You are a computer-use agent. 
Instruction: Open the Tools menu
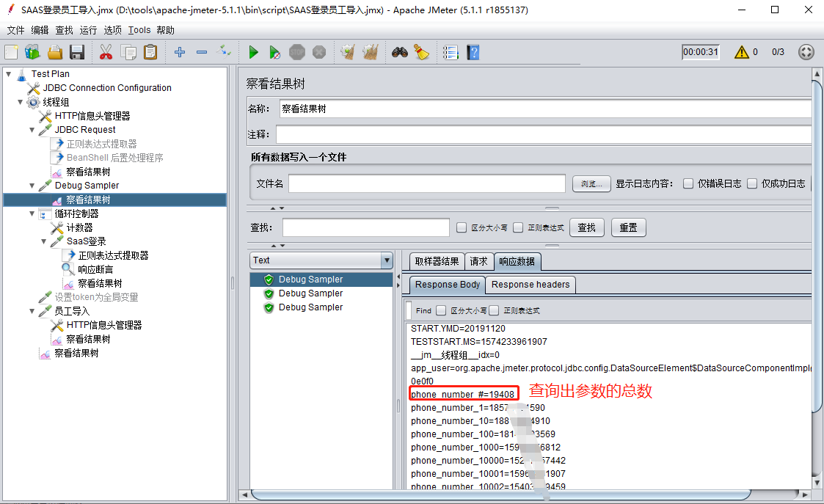pyautogui.click(x=139, y=30)
